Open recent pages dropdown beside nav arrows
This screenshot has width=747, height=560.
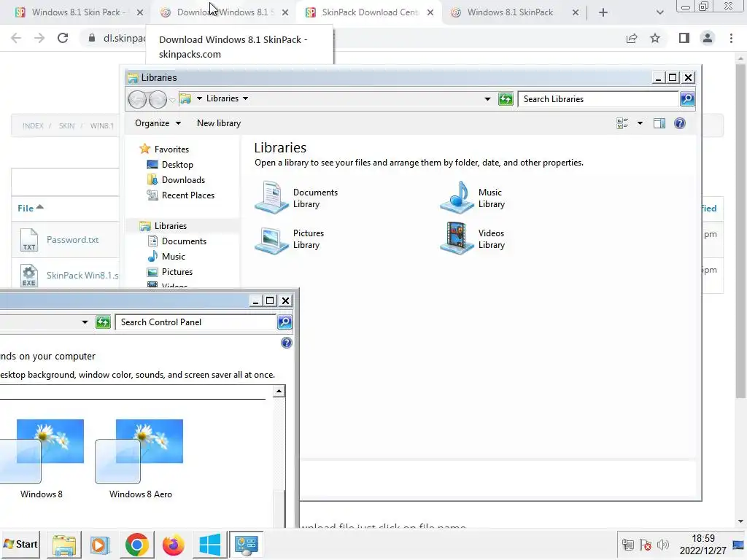pyautogui.click(x=172, y=100)
